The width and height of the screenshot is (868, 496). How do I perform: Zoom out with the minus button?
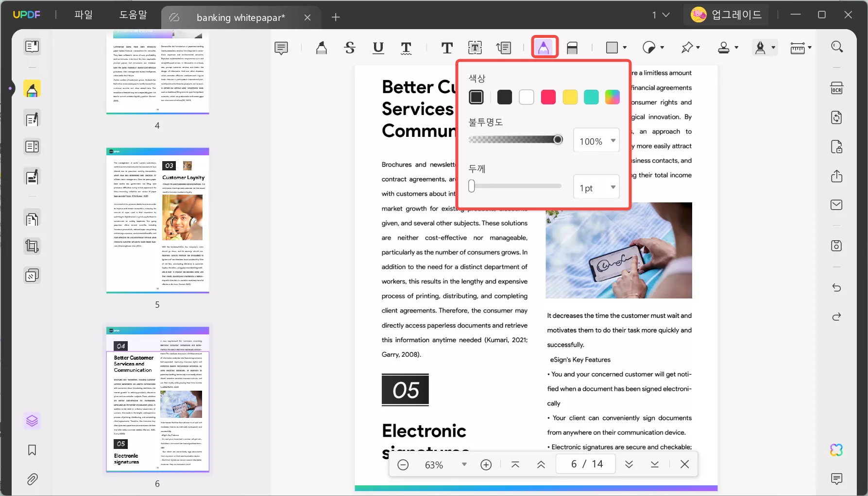(x=403, y=464)
